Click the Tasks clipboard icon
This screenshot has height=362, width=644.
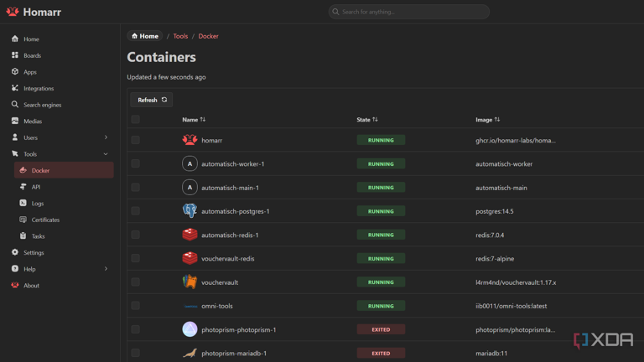pyautogui.click(x=23, y=235)
